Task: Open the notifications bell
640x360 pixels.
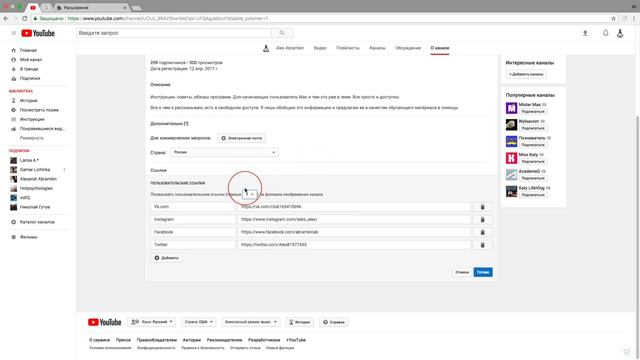Action: (606, 33)
